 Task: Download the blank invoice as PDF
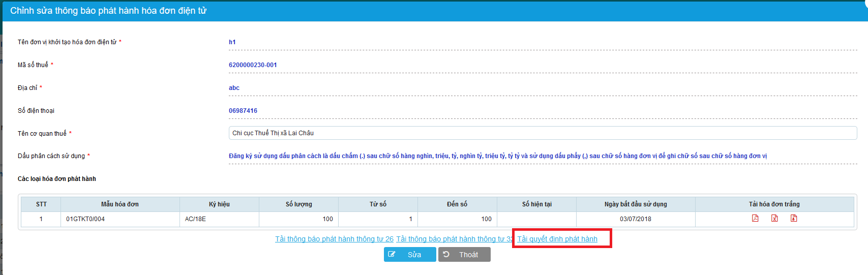(x=755, y=219)
